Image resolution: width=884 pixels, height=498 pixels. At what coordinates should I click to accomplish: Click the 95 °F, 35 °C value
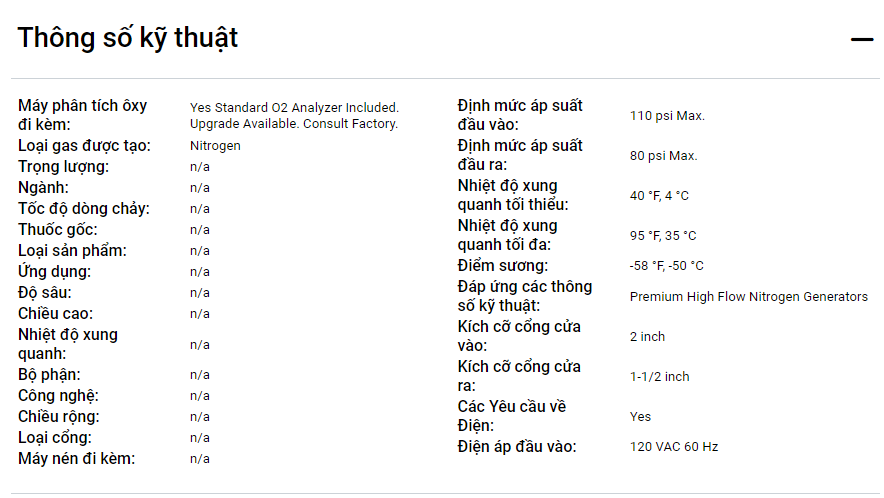point(663,236)
